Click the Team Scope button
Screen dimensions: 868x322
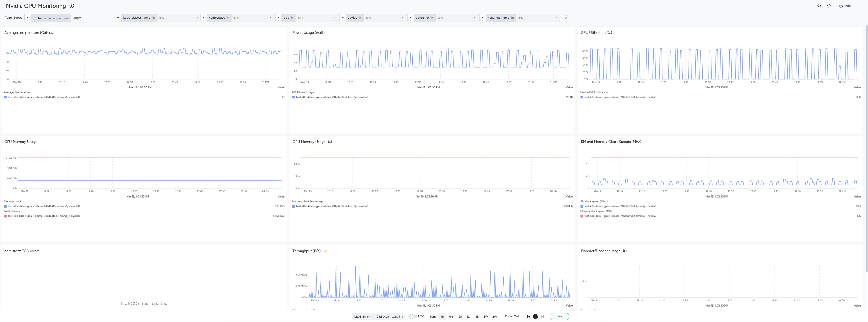14,18
